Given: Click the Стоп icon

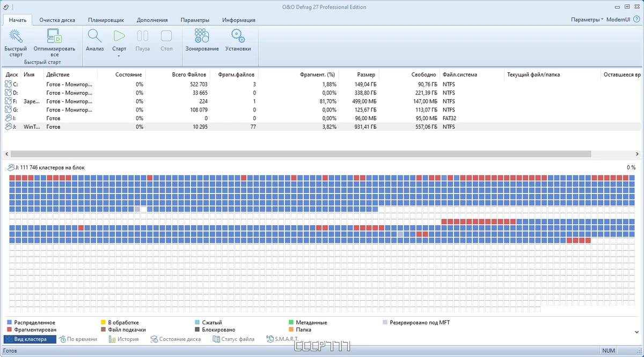Looking at the screenshot, I should pos(166,36).
